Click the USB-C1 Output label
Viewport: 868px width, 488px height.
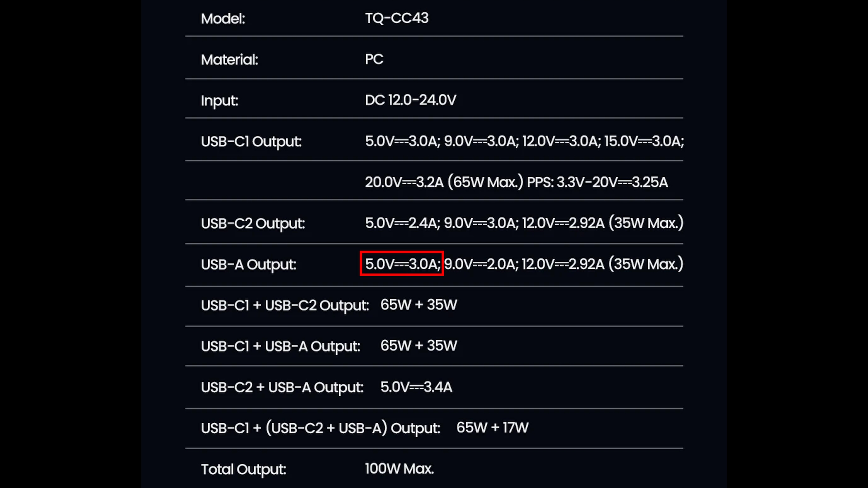coord(251,141)
